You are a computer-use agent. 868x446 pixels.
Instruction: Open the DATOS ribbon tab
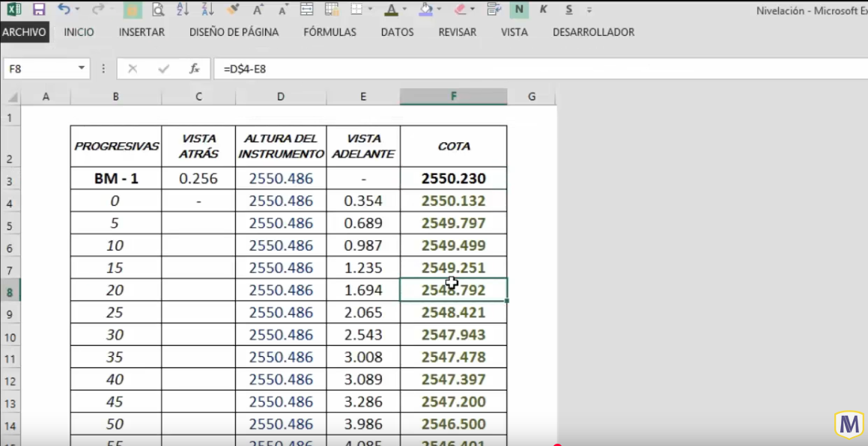pos(398,32)
